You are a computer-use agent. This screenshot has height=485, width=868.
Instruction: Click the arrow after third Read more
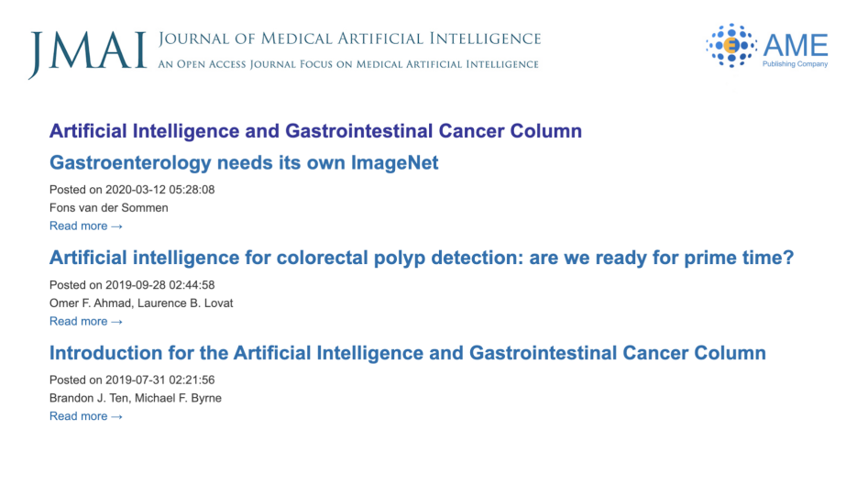pos(116,417)
